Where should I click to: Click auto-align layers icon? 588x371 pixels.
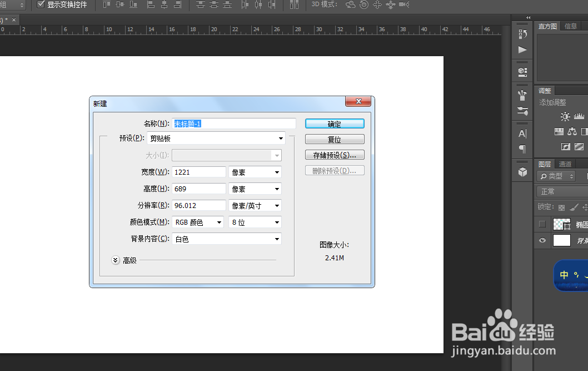tap(295, 4)
